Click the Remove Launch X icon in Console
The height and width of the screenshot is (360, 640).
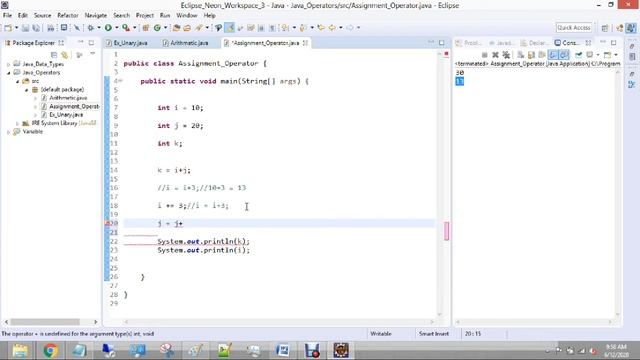pyautogui.click(x=496, y=55)
